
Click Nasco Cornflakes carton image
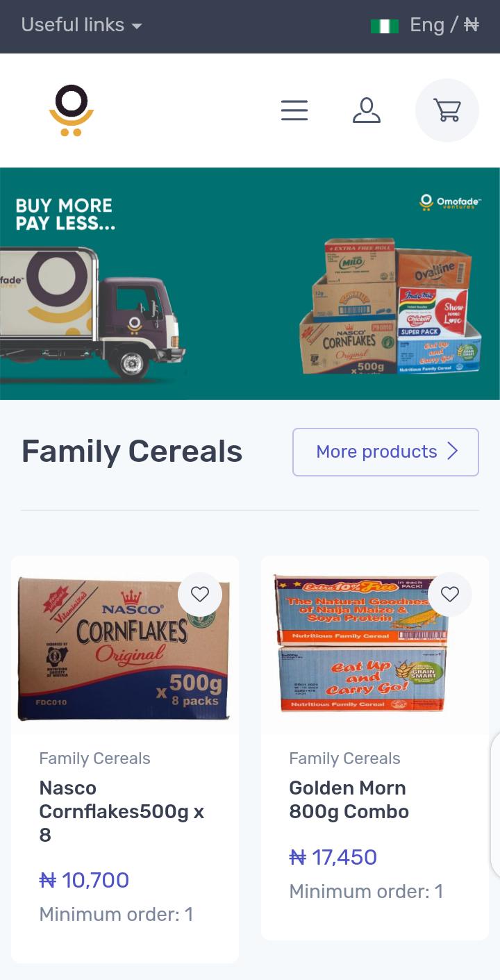(x=124, y=647)
